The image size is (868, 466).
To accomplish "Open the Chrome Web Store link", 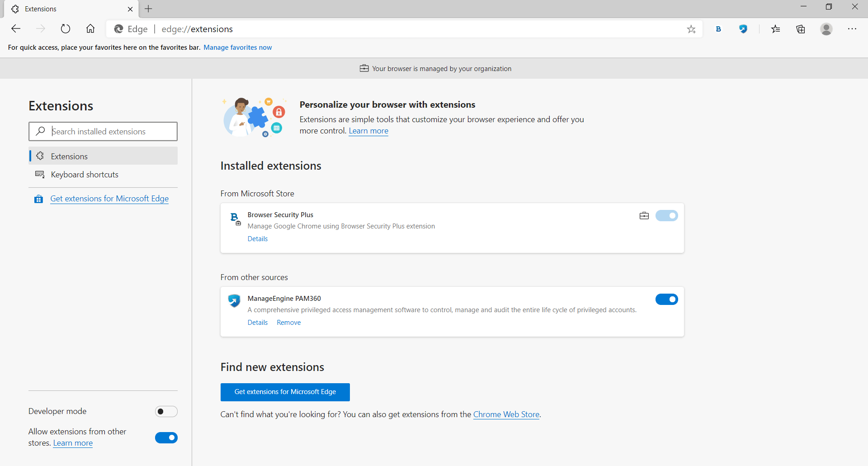I will pos(506,414).
